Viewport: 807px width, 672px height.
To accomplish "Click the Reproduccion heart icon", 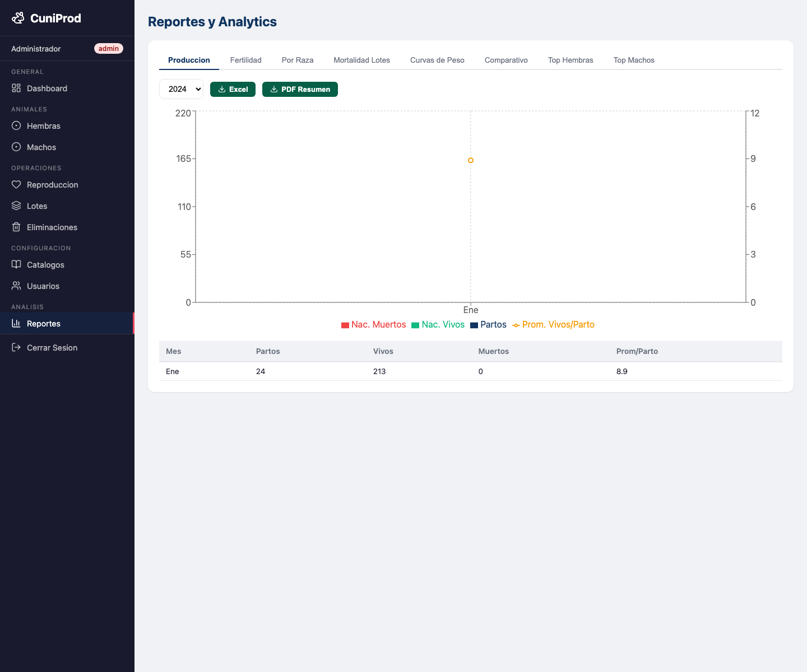I will (x=16, y=184).
